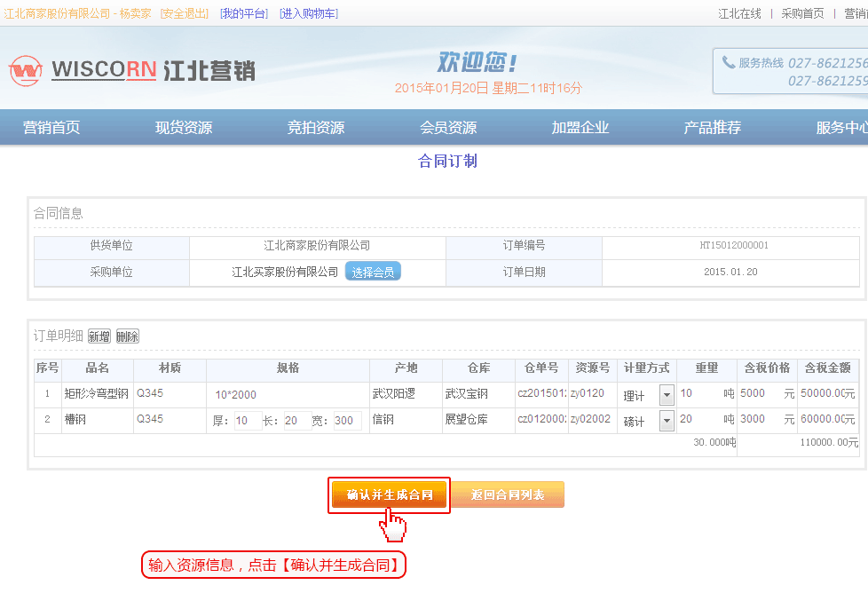Open 产品推荐 navigation item
Image resolution: width=868 pixels, height=593 pixels.
713,127
